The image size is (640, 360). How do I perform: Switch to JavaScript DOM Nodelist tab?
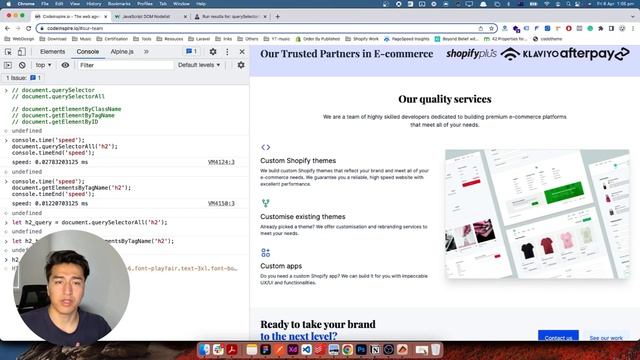[151, 17]
